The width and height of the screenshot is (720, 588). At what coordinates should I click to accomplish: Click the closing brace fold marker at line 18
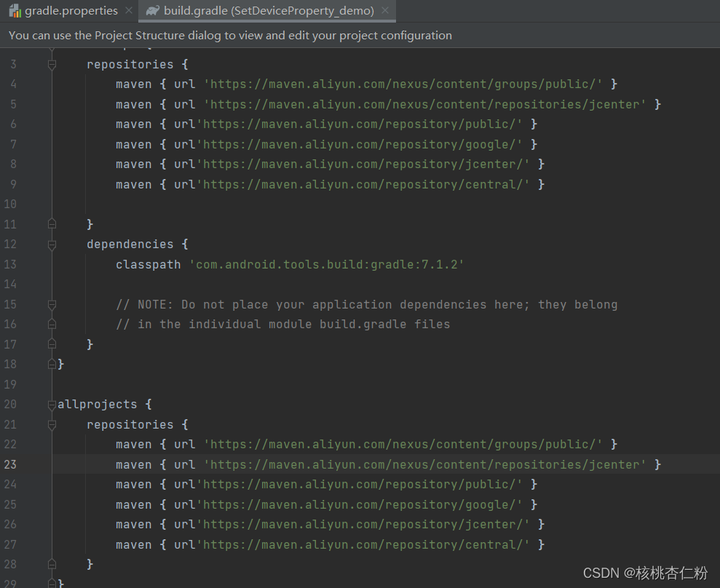pyautogui.click(x=51, y=364)
